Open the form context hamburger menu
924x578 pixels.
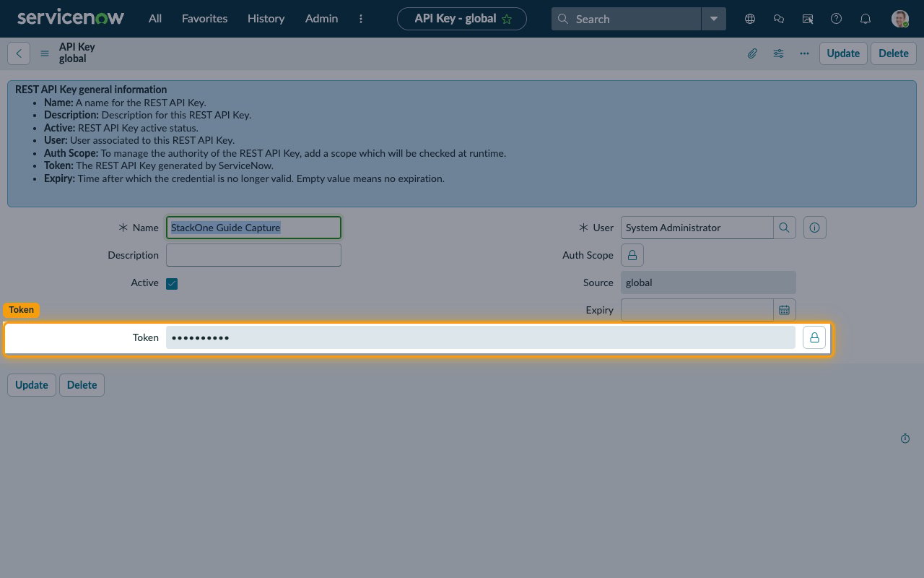tap(45, 53)
